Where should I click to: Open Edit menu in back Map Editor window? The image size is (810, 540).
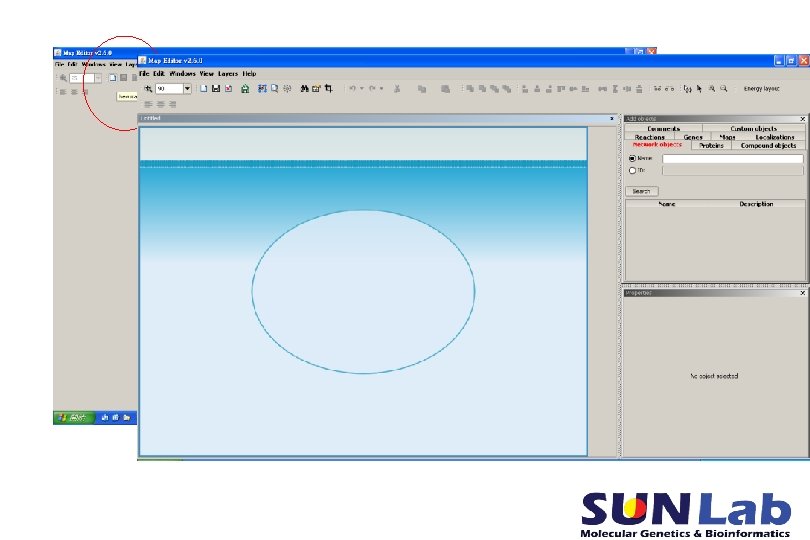pyautogui.click(x=73, y=65)
